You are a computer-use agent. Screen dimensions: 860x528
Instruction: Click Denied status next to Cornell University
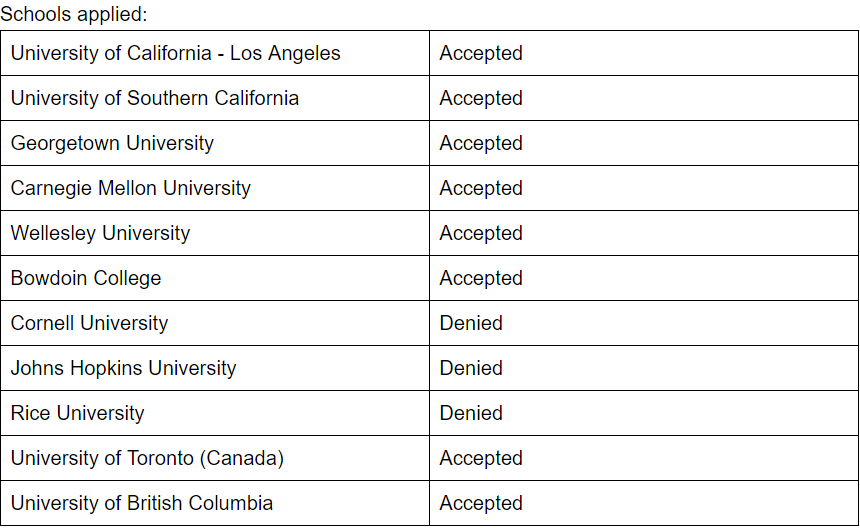coord(471,323)
